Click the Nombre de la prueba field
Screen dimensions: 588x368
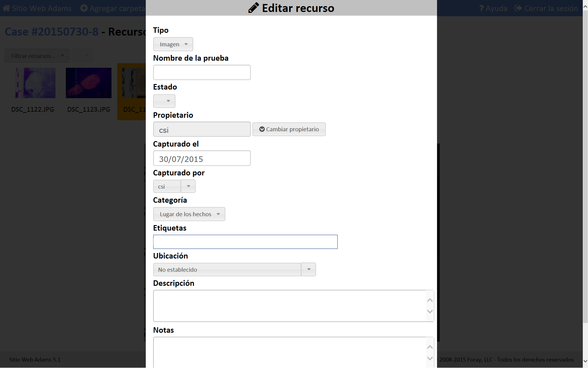(x=202, y=72)
